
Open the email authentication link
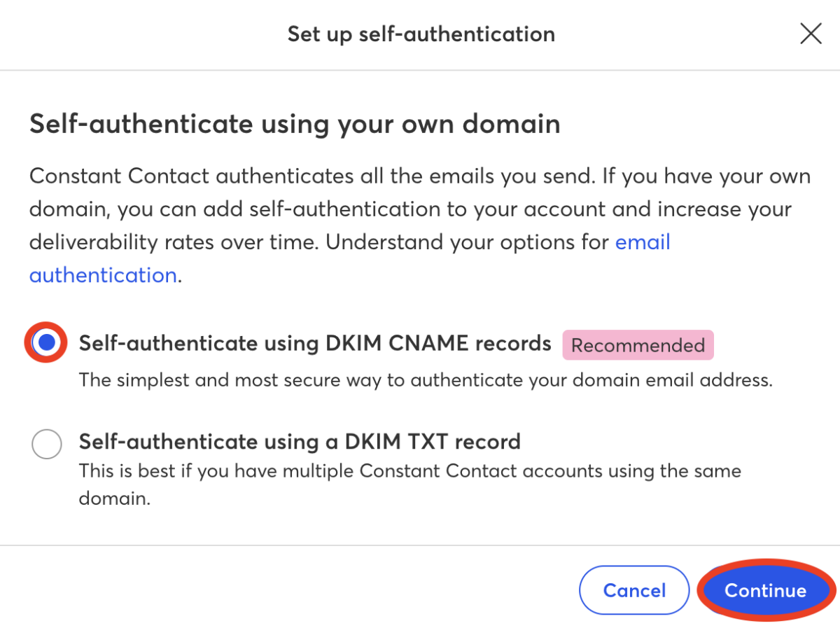[x=642, y=242]
